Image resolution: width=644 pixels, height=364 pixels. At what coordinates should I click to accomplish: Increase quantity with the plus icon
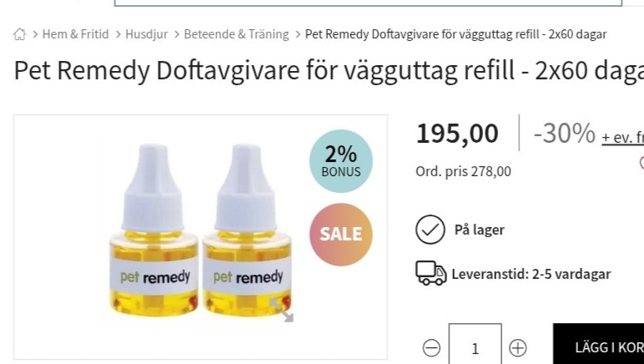[x=518, y=348]
